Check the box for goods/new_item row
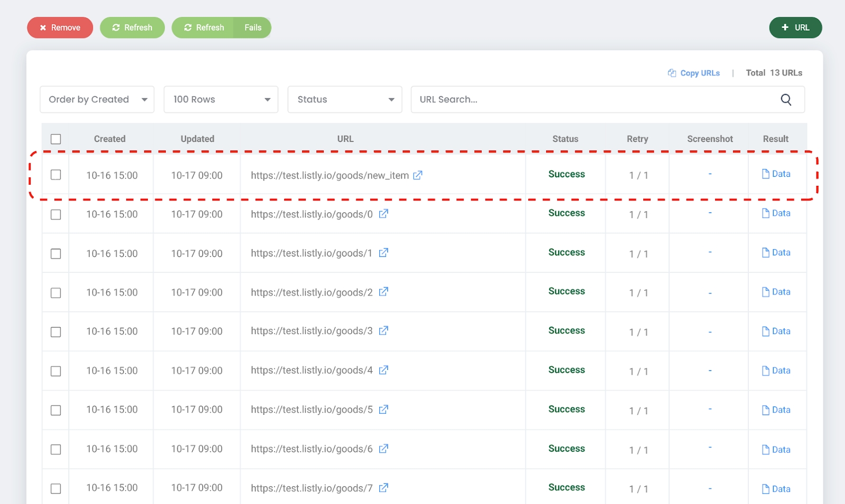Image resolution: width=845 pixels, height=504 pixels. [x=55, y=175]
